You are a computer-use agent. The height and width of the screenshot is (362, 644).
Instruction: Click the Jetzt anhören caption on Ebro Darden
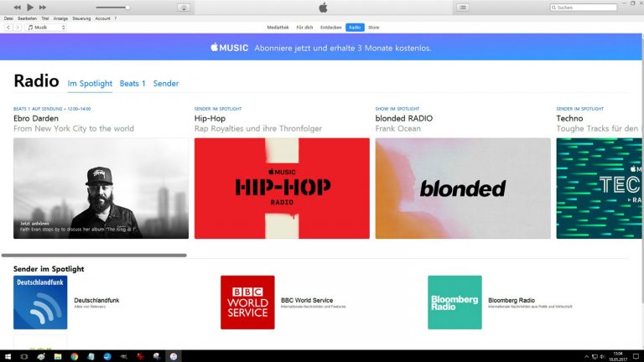(34, 224)
